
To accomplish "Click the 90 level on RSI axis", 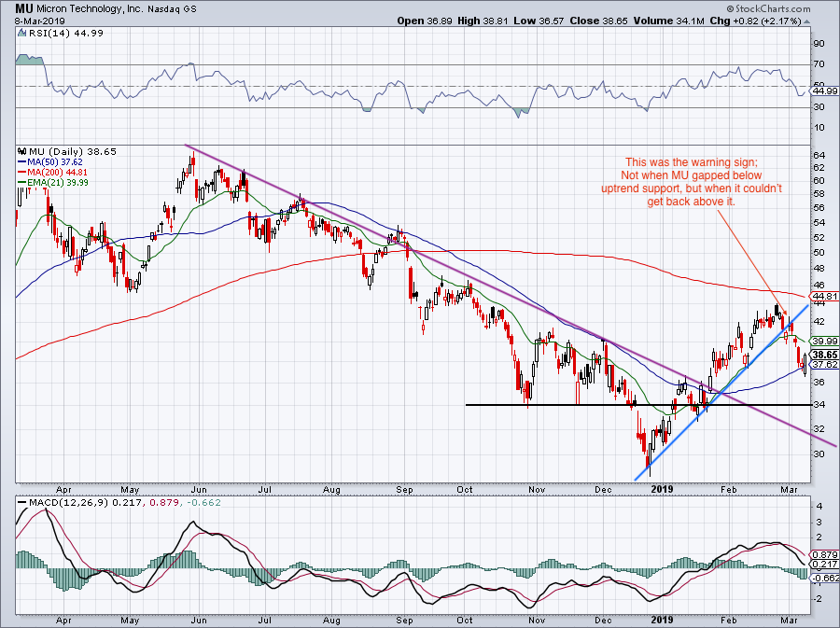I will (819, 43).
